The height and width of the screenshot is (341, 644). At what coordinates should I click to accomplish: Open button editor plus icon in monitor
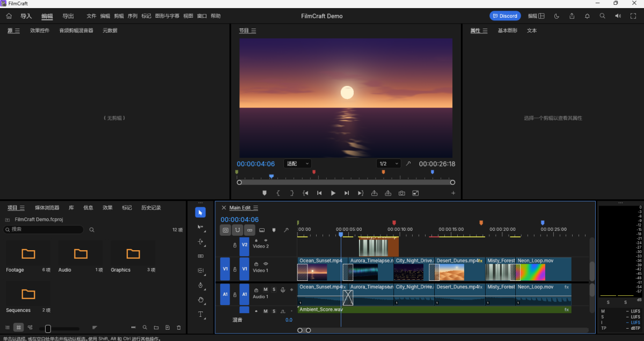(453, 193)
